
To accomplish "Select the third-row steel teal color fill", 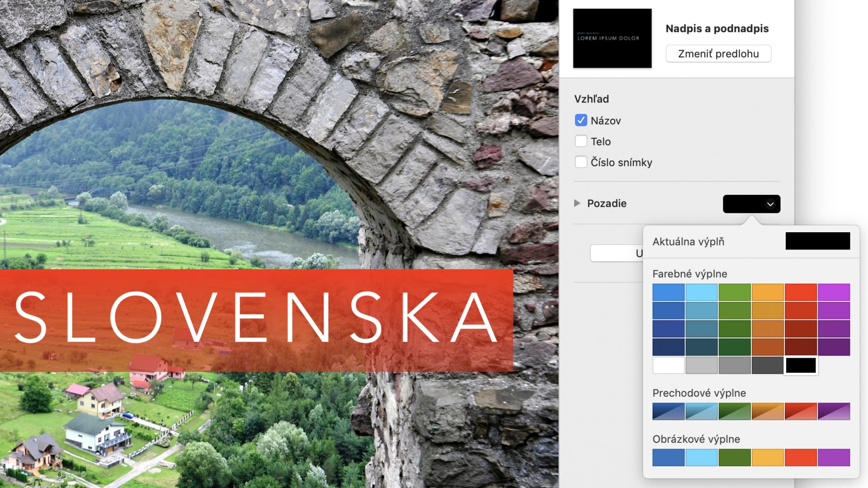I will tap(701, 329).
